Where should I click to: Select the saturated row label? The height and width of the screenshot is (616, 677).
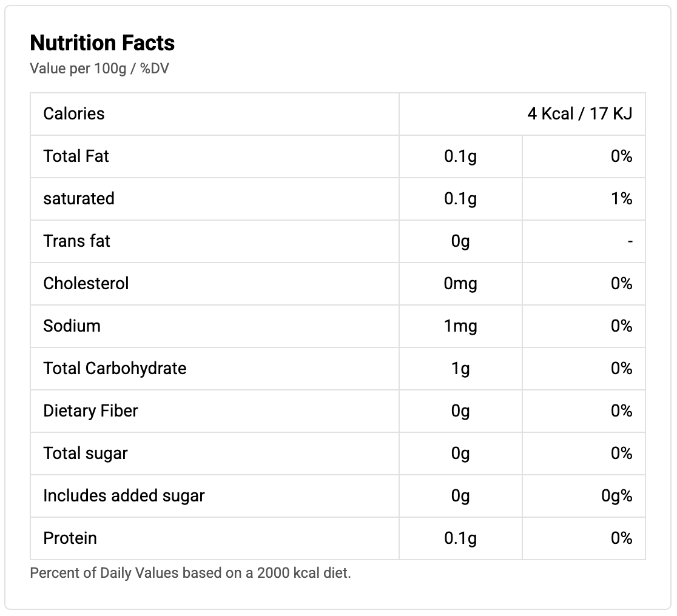point(79,199)
